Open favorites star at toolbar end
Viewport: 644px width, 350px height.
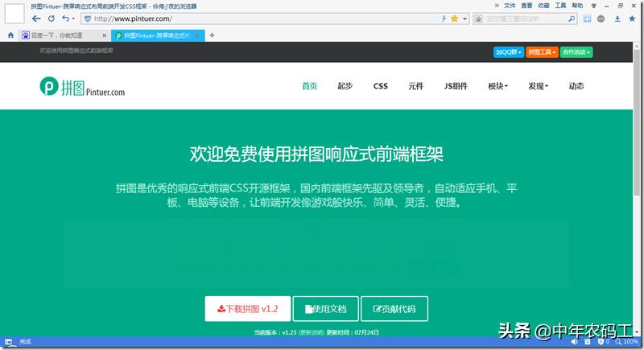pyautogui.click(x=632, y=19)
